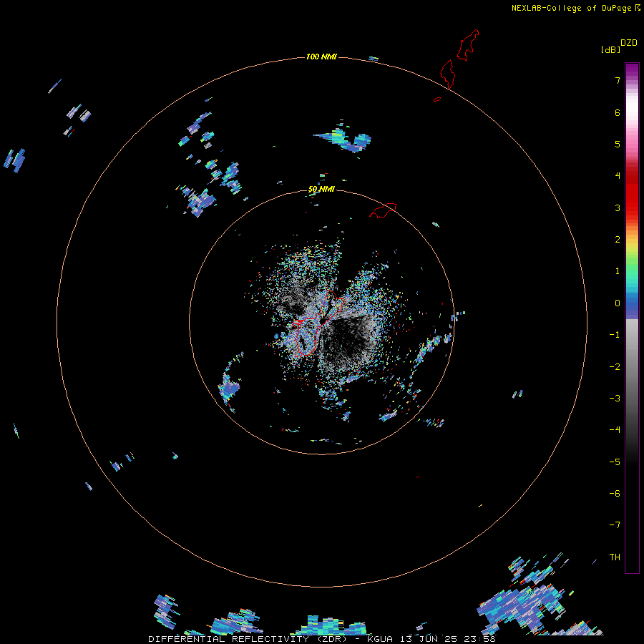Image resolution: width=644 pixels, height=644 pixels.
Task: Click the KGUA 13 JUN 25 23:58 timestamp
Action: pos(431,639)
